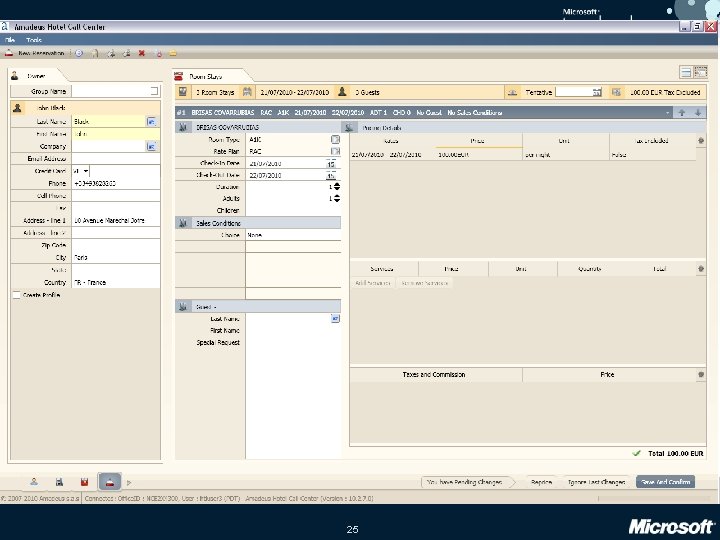Viewport: 720px width, 540px height.
Task: Click the Room Stays count icon
Action: point(182,92)
